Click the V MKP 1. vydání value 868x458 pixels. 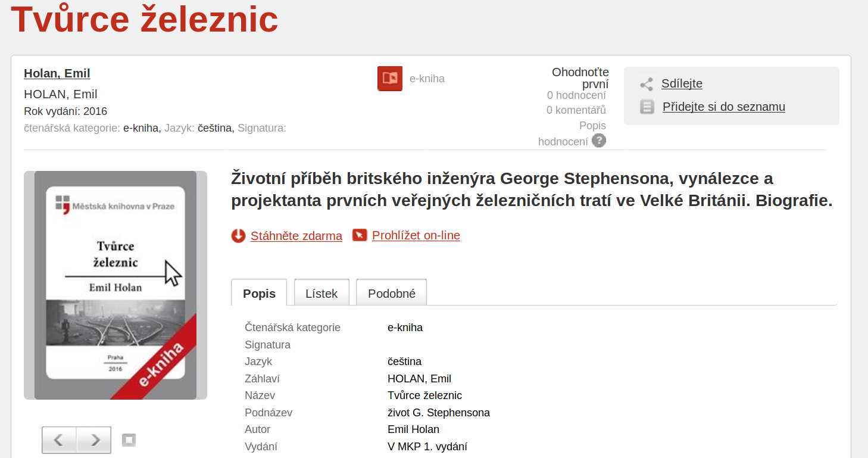tap(427, 447)
